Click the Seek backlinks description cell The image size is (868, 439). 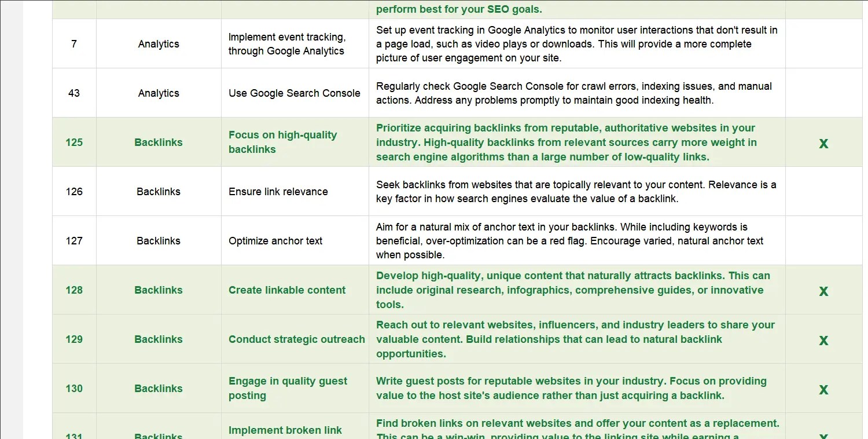577,192
